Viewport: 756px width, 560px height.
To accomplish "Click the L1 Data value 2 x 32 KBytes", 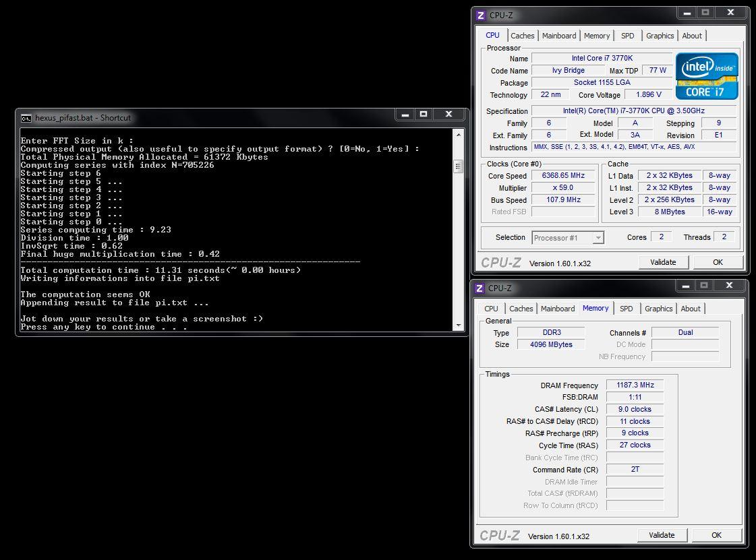I will coord(669,175).
